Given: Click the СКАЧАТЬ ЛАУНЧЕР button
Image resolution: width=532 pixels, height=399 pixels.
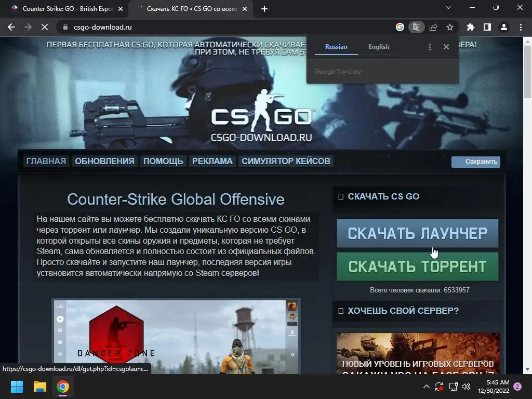Looking at the screenshot, I should [x=417, y=233].
